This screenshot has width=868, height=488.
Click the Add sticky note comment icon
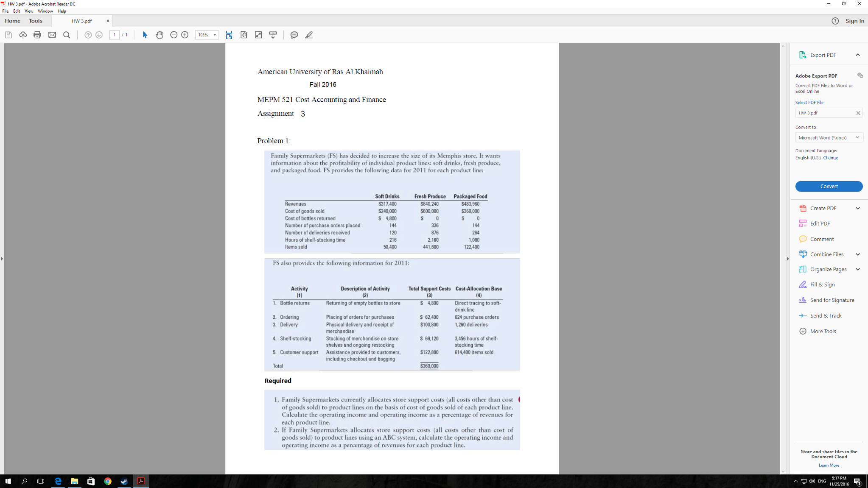pos(294,35)
